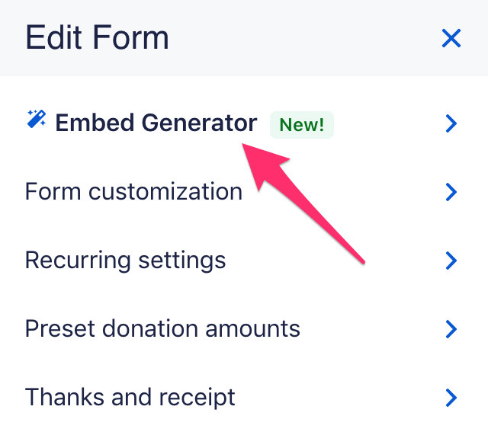Close the Edit Form panel
Image resolution: width=488 pixels, height=448 pixels.
point(451,38)
